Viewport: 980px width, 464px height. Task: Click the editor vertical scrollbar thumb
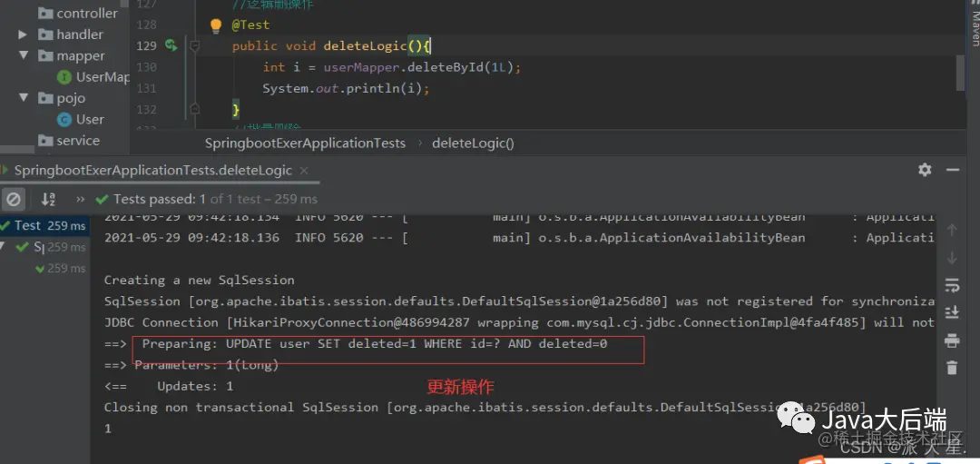(x=961, y=72)
